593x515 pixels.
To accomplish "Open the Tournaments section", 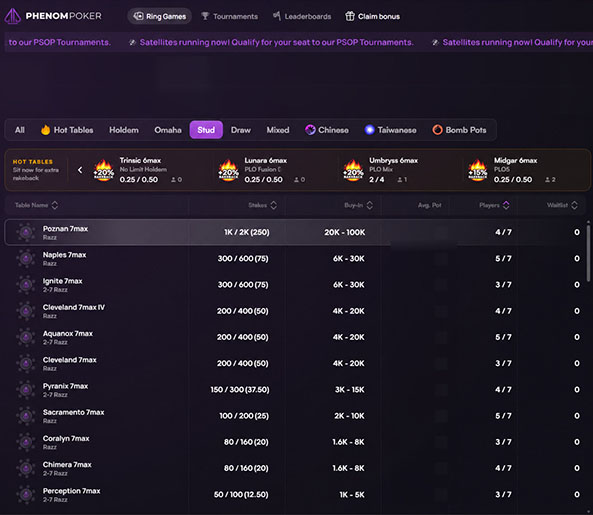I will (229, 16).
